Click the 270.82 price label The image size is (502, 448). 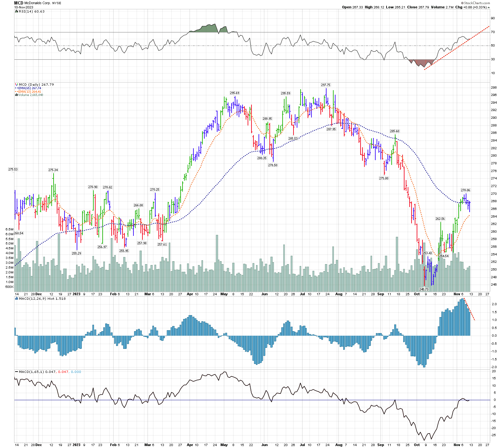point(107,187)
